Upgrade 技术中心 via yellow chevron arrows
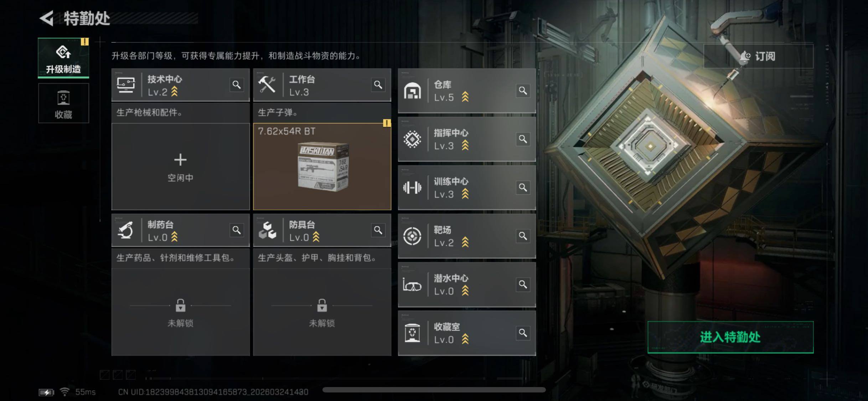Viewport: 868px width, 401px height. pos(174,92)
